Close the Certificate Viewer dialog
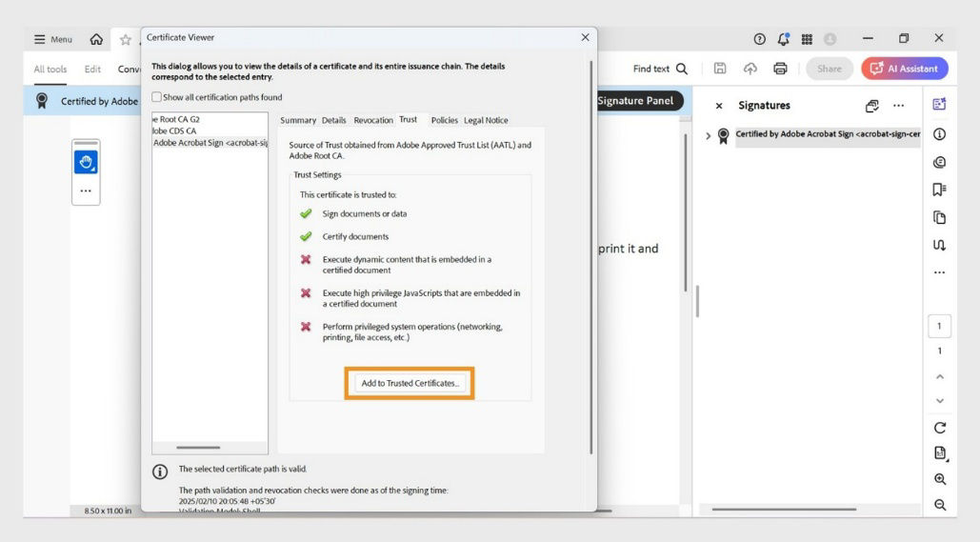 (585, 37)
